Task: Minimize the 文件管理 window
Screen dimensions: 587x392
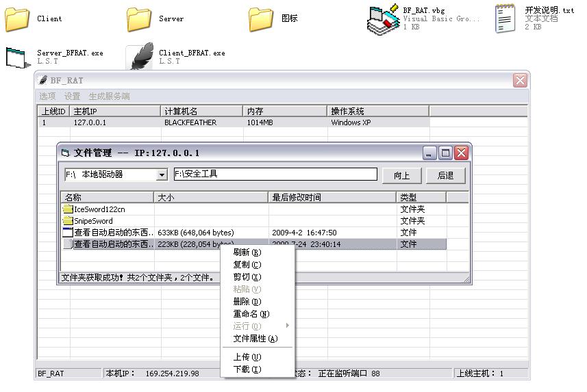Action: click(429, 153)
